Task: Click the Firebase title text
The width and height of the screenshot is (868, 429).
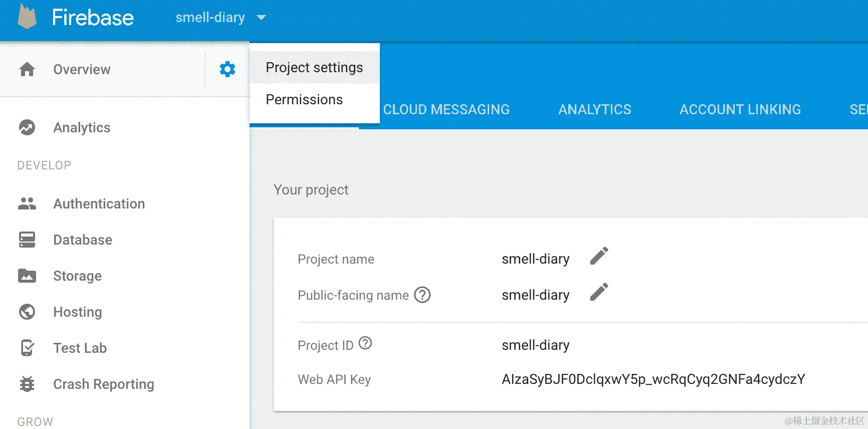Action: point(93,18)
